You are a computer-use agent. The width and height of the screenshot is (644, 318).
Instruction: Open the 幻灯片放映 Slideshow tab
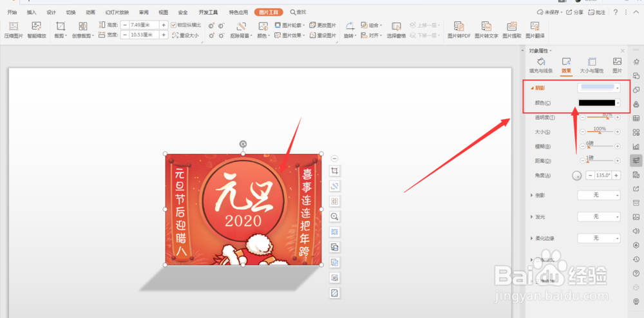click(x=117, y=12)
